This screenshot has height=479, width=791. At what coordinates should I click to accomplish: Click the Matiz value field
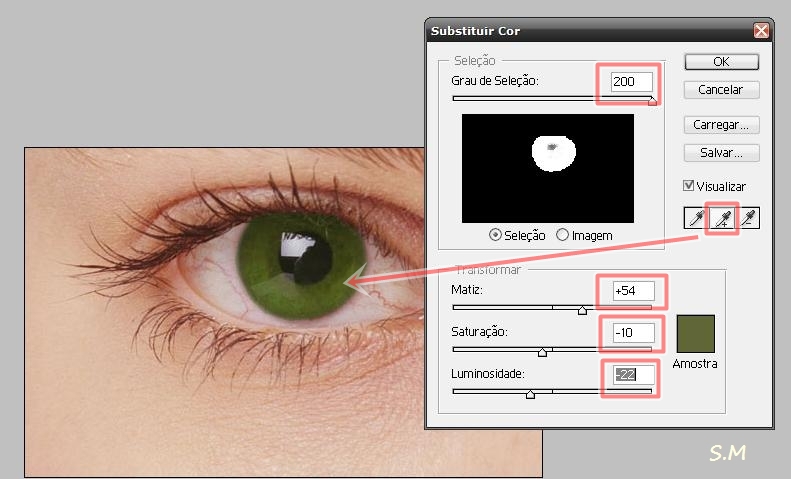pyautogui.click(x=631, y=291)
